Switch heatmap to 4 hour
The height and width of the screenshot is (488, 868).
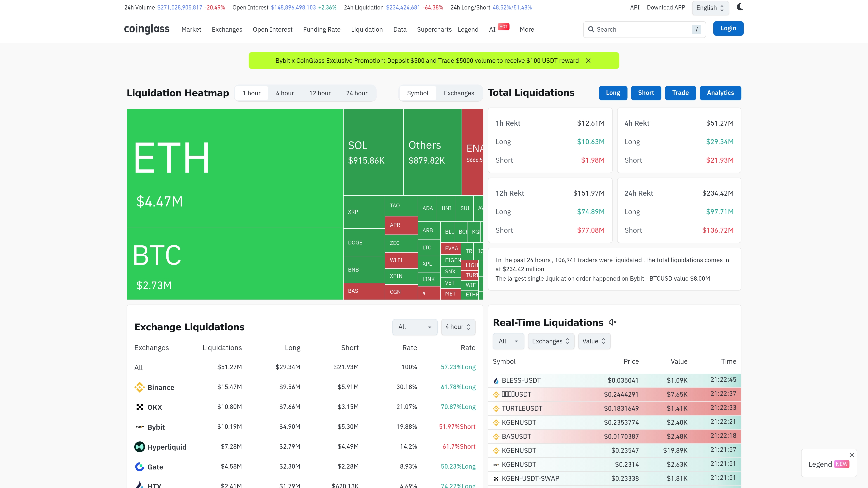285,93
